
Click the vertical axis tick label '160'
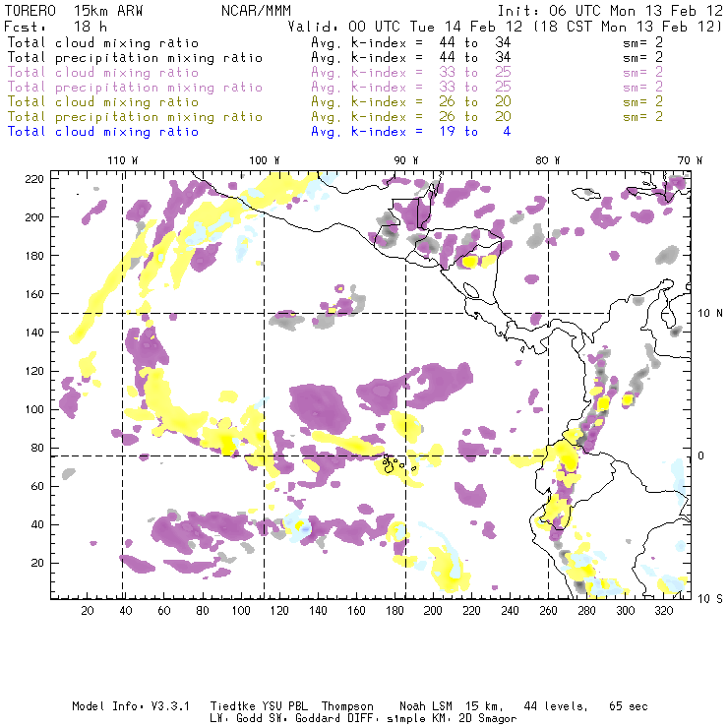[34, 294]
